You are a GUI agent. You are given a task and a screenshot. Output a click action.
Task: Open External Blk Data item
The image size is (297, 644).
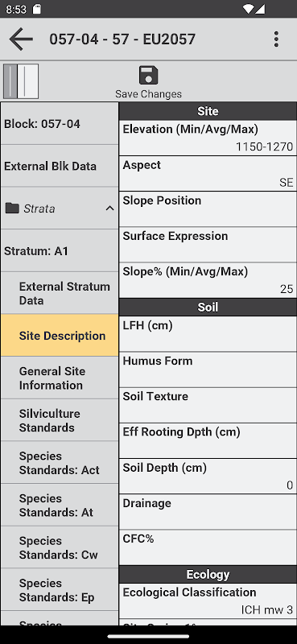coord(60,167)
